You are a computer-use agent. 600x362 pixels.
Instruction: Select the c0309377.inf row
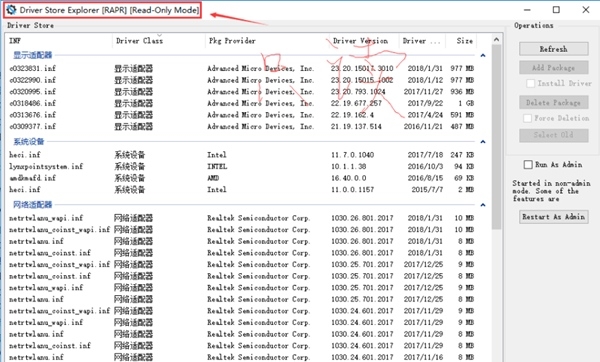point(241,126)
